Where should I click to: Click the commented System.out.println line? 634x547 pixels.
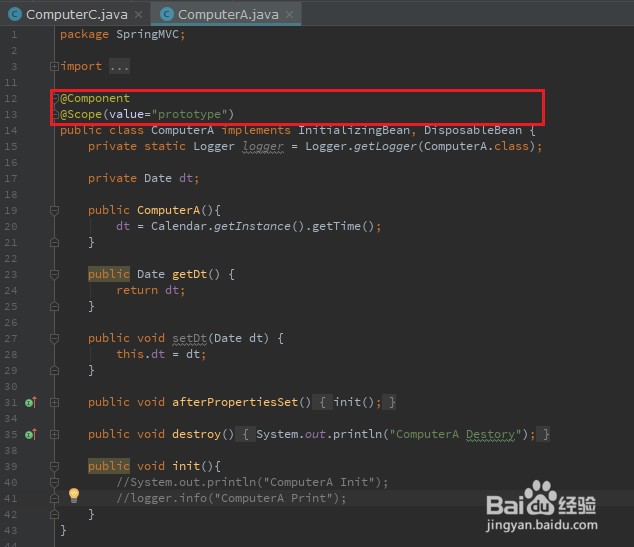point(252,482)
